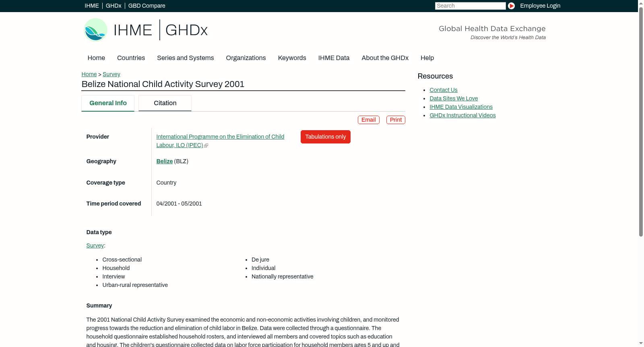Select the General Info tab
The width and height of the screenshot is (644, 347).
[x=108, y=103]
